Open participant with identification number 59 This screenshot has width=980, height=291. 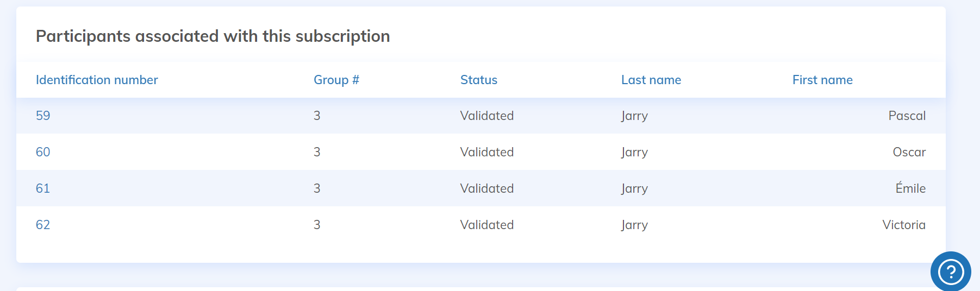click(x=43, y=116)
